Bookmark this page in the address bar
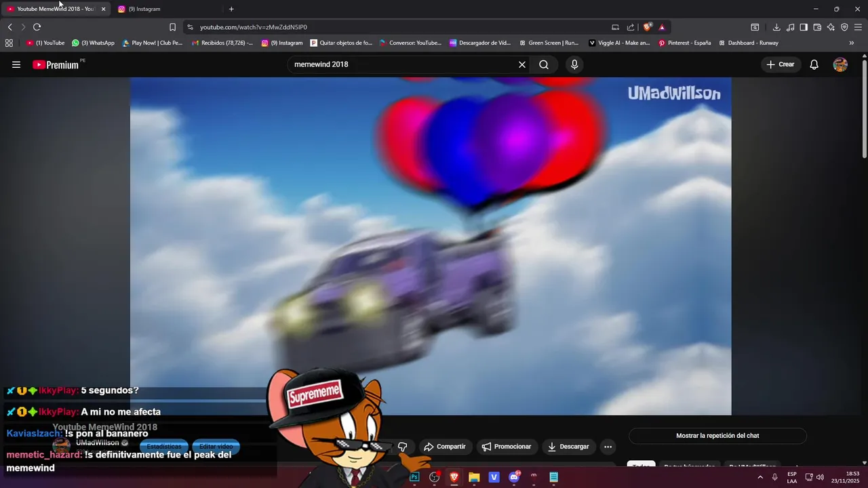Screen dimensions: 868x488 tap(172, 27)
